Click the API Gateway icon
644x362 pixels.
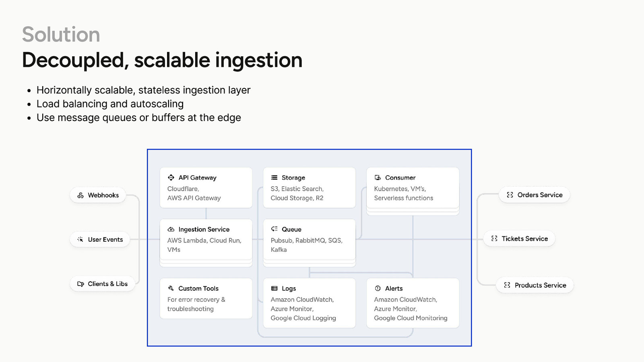[x=171, y=177]
